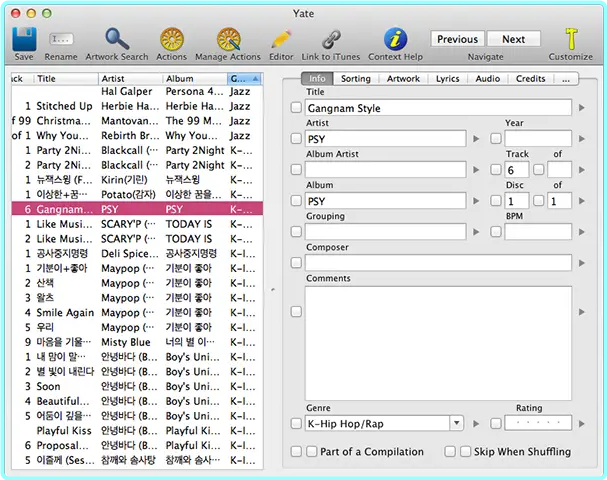The image size is (607, 480).
Task: Open the Customize hammer icon
Action: pyautogui.click(x=571, y=39)
